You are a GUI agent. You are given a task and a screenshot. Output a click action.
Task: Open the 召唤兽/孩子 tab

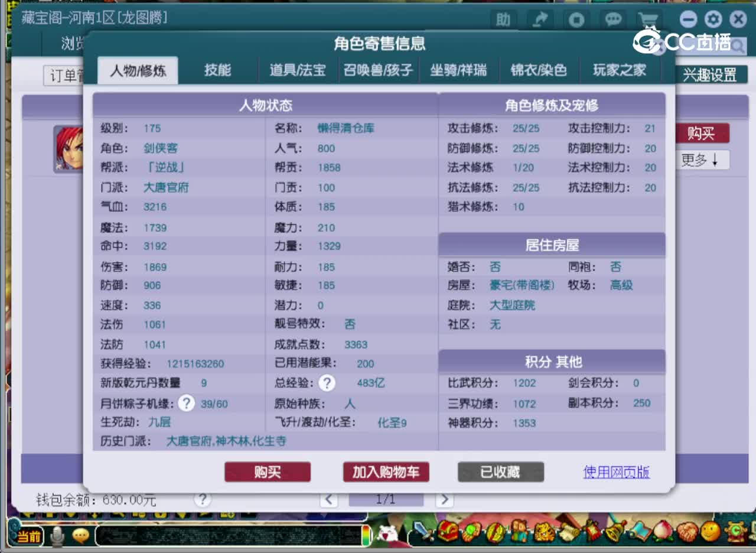pyautogui.click(x=379, y=69)
